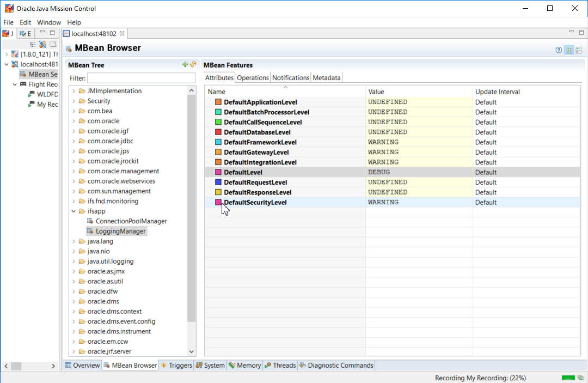The image size is (588, 383).
Task: Select the [1.8.0_121] JVM entry icon
Action: tap(15, 54)
